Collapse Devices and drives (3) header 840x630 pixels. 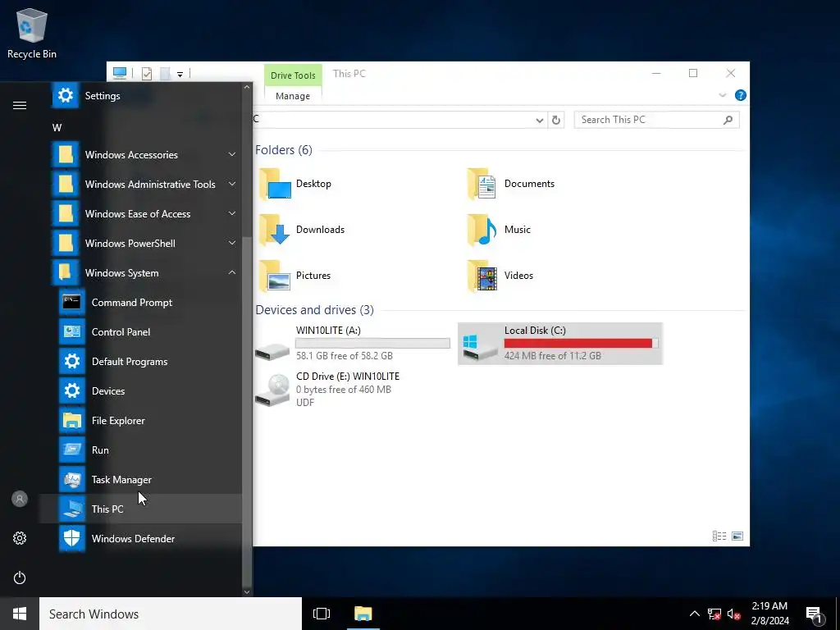coord(314,310)
